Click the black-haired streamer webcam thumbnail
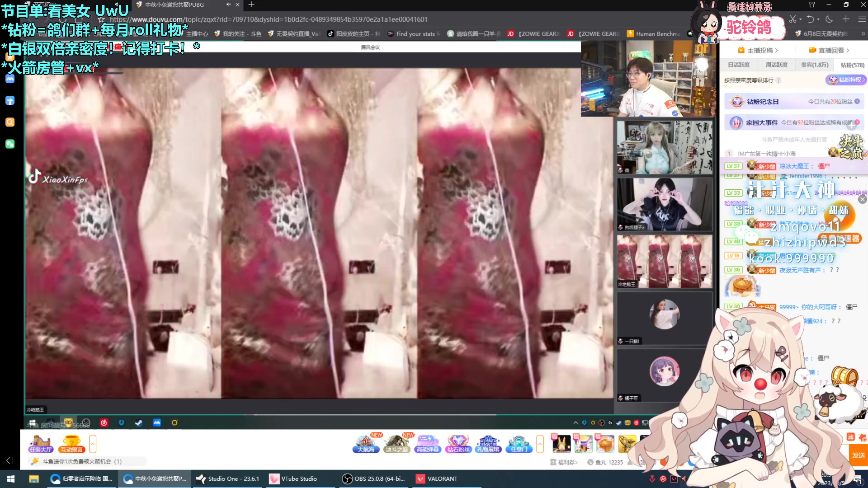 665,204
